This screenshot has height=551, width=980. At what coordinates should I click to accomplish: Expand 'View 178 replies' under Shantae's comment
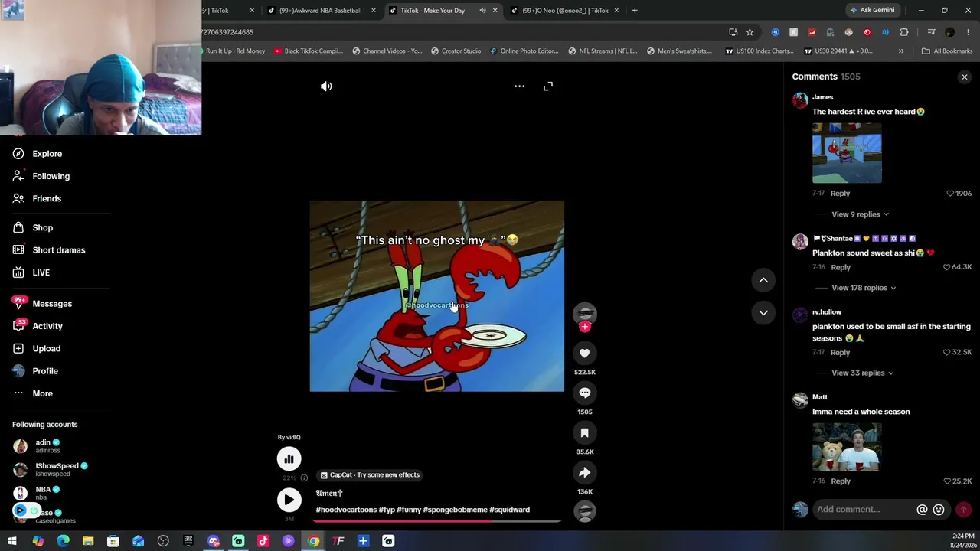[x=864, y=288]
